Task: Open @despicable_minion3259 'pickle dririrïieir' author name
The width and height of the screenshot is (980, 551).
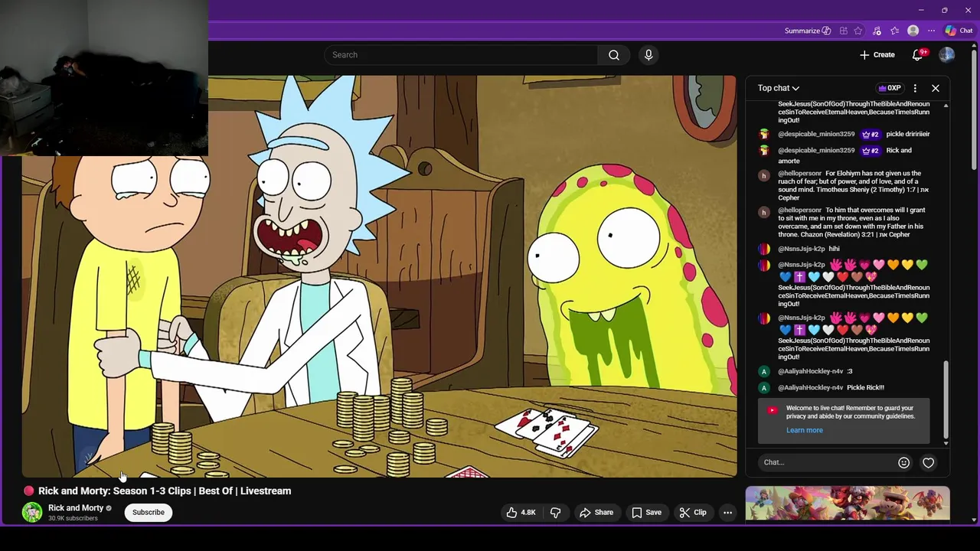Action: coord(816,134)
